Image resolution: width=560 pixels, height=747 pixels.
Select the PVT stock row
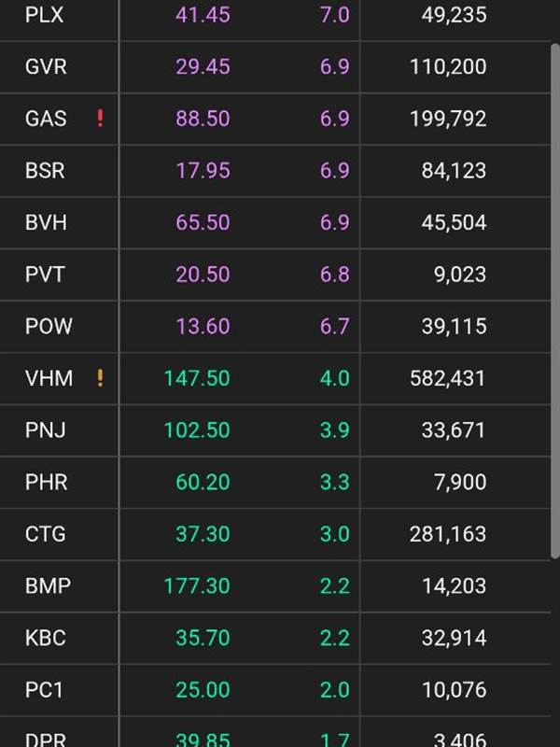coord(46,275)
